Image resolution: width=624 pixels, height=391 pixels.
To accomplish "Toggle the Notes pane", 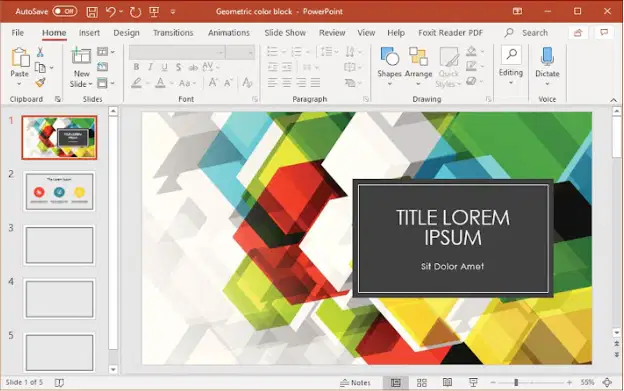I will pos(355,383).
